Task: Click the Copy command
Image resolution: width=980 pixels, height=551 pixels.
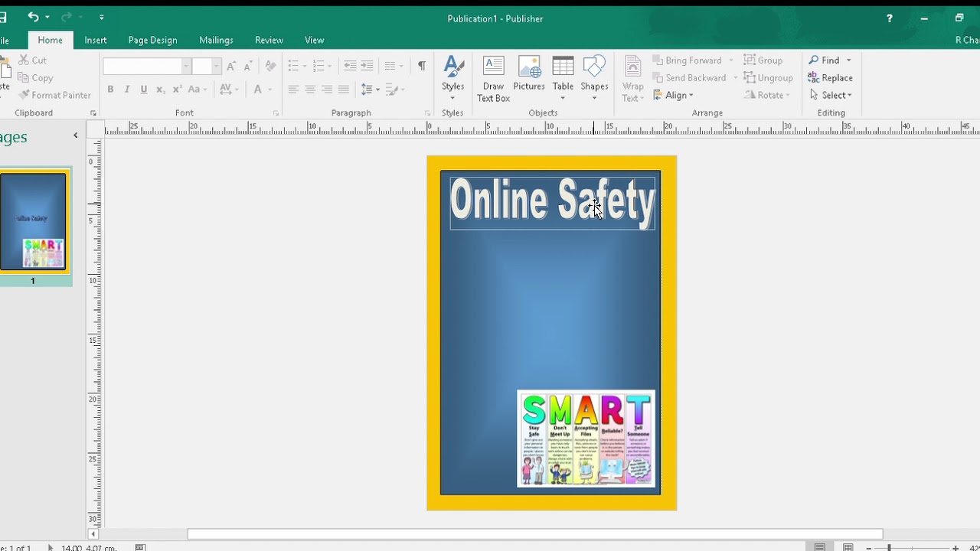Action: (x=36, y=77)
